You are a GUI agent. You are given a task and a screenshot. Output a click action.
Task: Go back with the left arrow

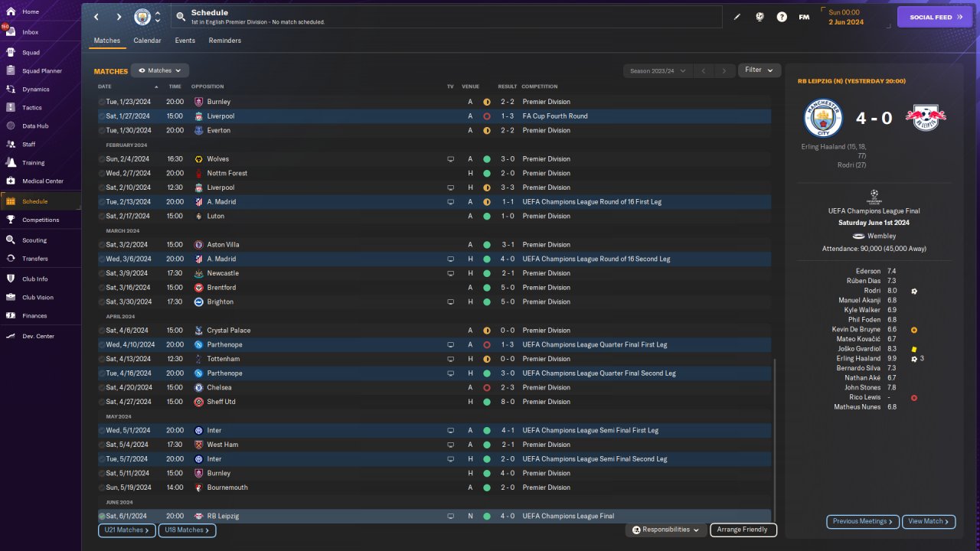coord(96,17)
